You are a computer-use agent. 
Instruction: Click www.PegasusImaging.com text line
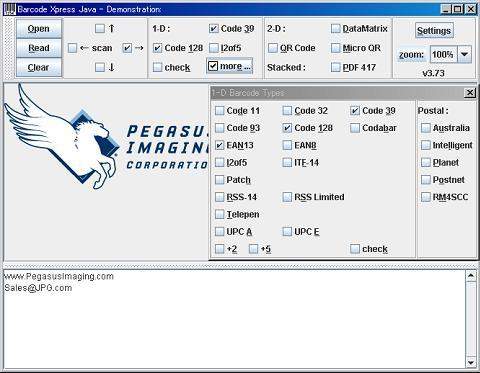point(59,276)
